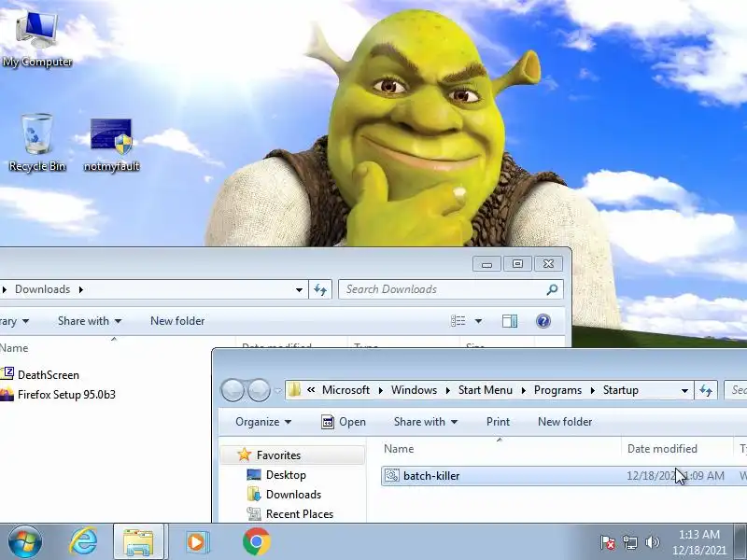Click the Back button in Startup window
Image resolution: width=747 pixels, height=560 pixels.
[233, 390]
